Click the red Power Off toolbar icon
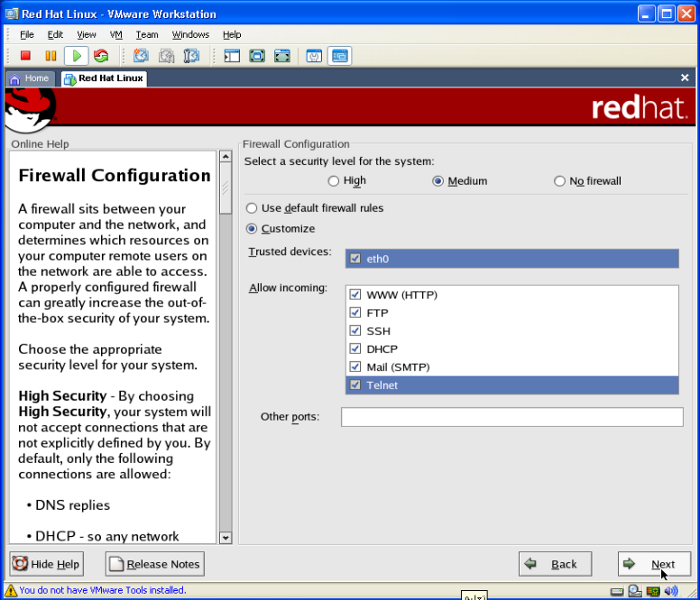 (25, 56)
